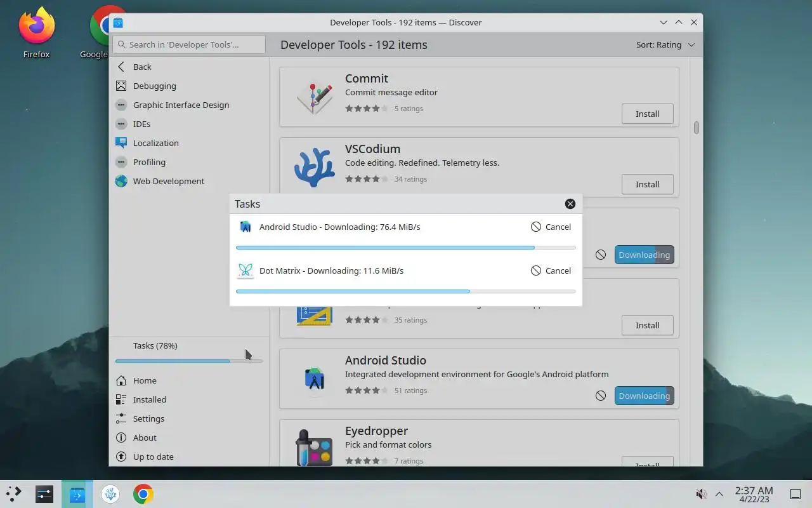Select Discover in the taskbar
Screen dimensions: 812x508
[x=77, y=493]
